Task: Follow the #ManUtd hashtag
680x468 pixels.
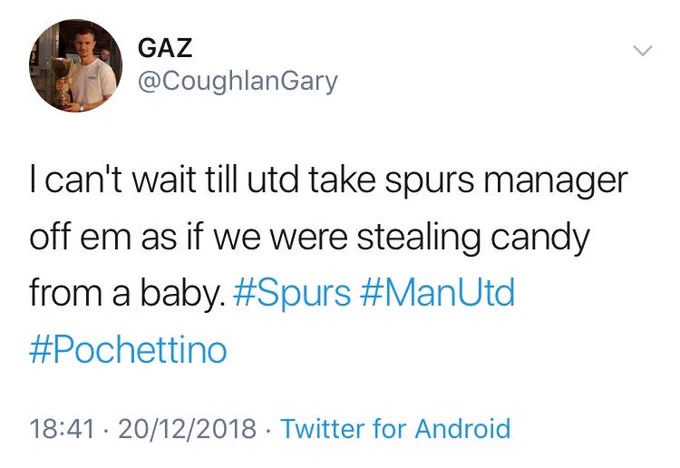Action: pyautogui.click(x=437, y=293)
